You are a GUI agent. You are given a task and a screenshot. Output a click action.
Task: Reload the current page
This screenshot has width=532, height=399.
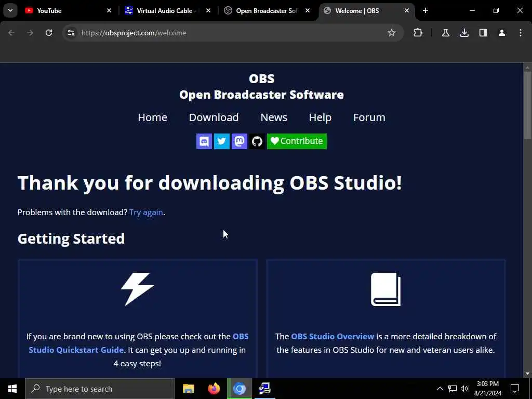(49, 33)
